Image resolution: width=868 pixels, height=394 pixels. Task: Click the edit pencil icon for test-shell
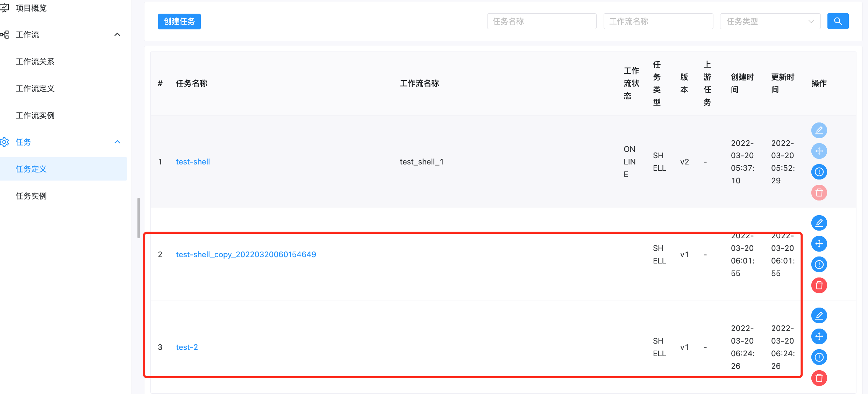point(819,130)
